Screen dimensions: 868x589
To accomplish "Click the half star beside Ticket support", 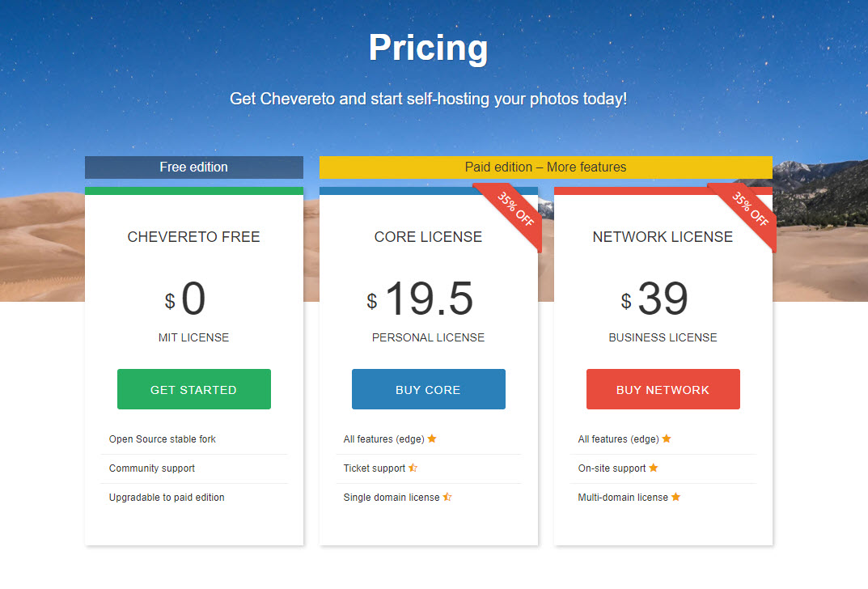I will point(413,468).
